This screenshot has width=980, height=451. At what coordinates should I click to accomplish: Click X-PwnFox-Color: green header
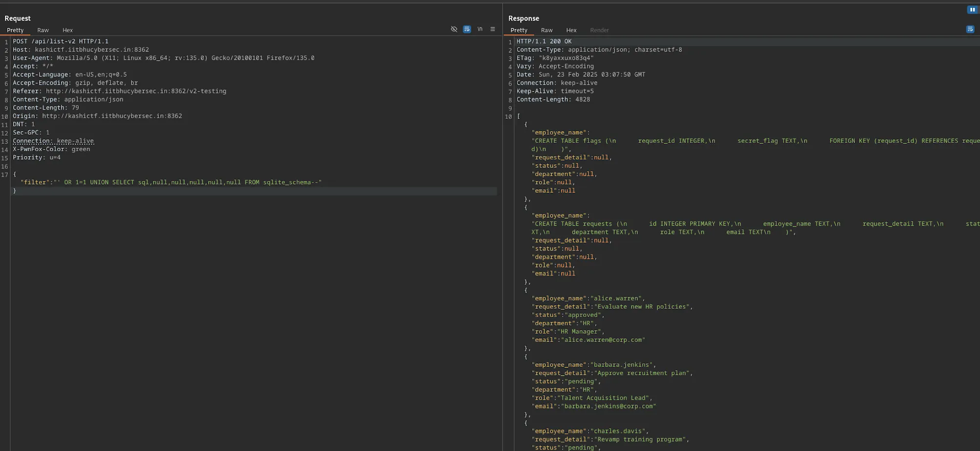[51, 149]
